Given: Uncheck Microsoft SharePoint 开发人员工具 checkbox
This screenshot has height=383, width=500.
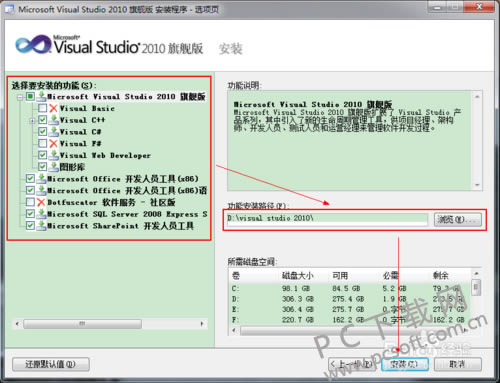Looking at the screenshot, I should point(30,226).
